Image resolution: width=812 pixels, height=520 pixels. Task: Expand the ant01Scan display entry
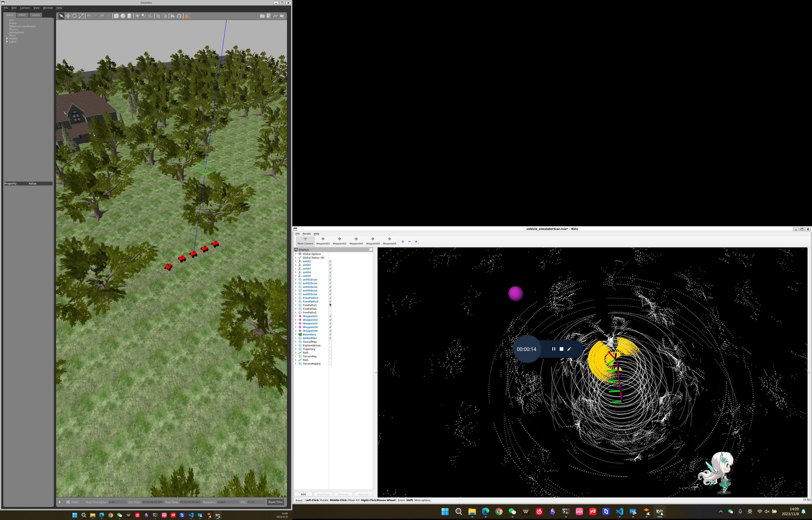[x=296, y=279]
